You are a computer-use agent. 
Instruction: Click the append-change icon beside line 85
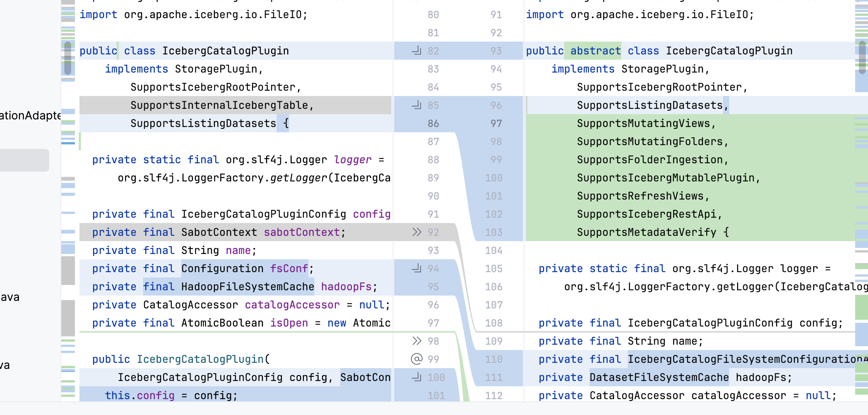tap(416, 105)
